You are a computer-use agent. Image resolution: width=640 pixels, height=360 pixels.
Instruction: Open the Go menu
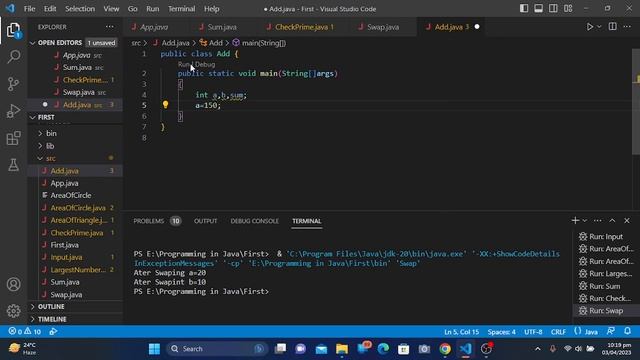point(132,9)
